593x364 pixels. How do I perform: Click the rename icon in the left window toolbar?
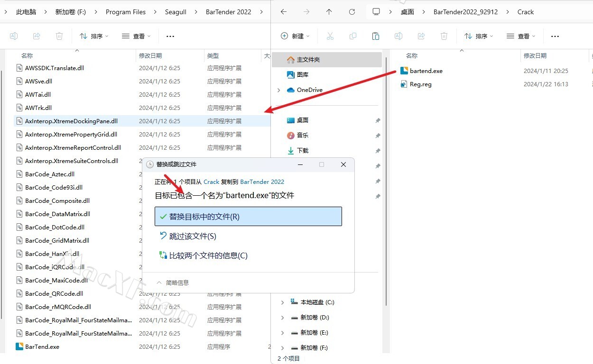pyautogui.click(x=14, y=36)
